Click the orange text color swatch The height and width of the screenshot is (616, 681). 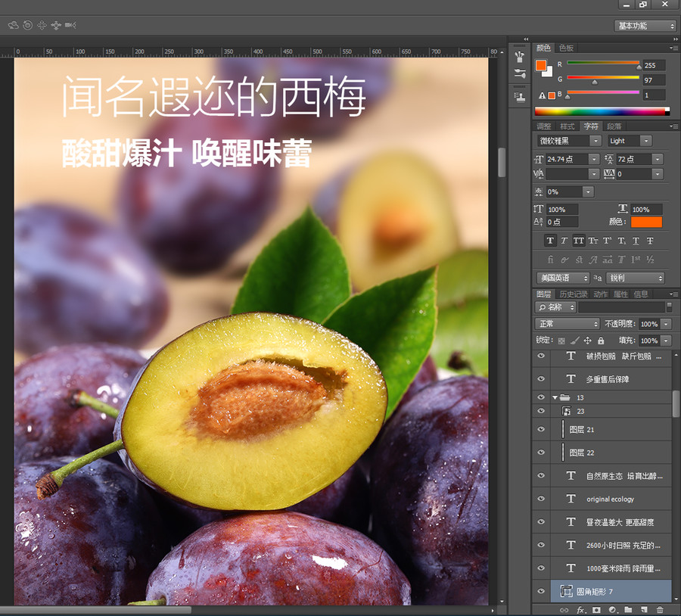tap(646, 222)
